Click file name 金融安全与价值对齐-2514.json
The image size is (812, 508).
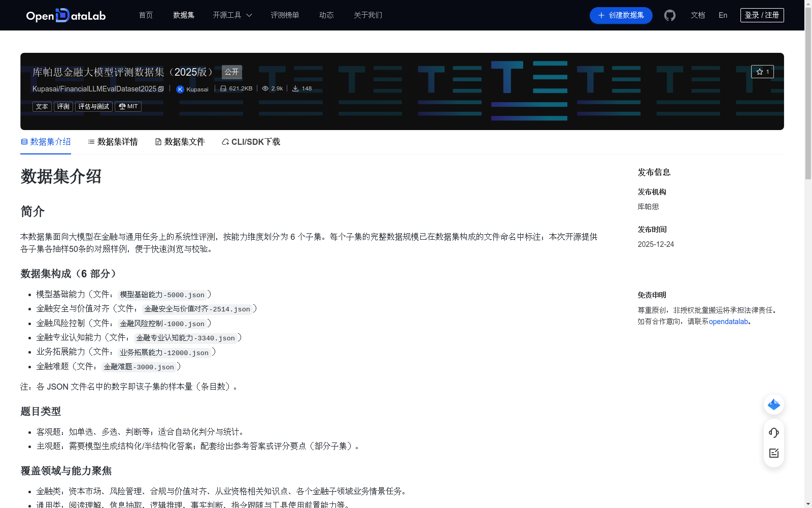[197, 309]
